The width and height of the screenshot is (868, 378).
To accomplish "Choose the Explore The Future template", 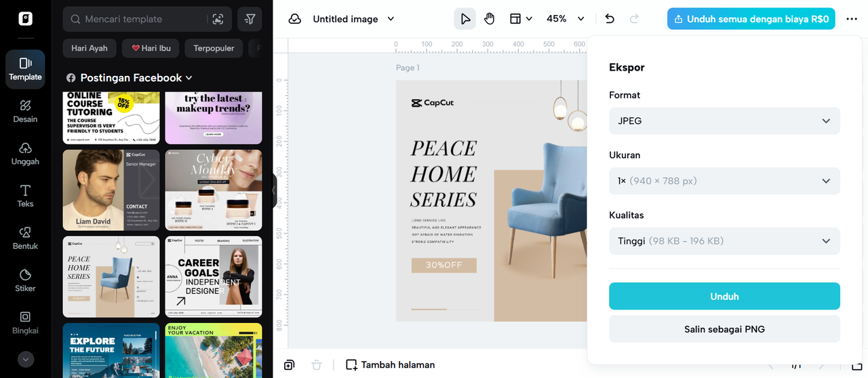I will (111, 350).
